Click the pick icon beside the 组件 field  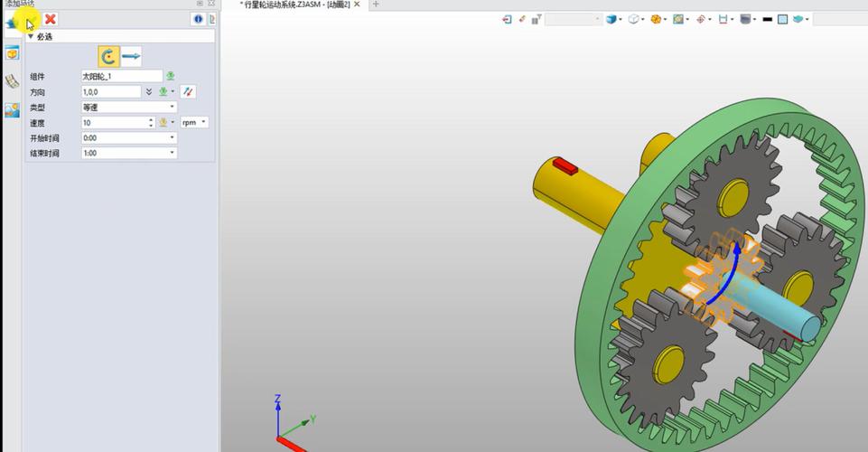click(x=171, y=76)
